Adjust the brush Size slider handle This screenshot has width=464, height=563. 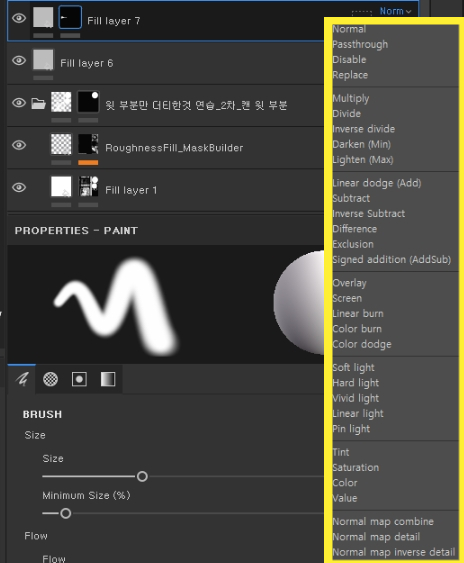142,476
